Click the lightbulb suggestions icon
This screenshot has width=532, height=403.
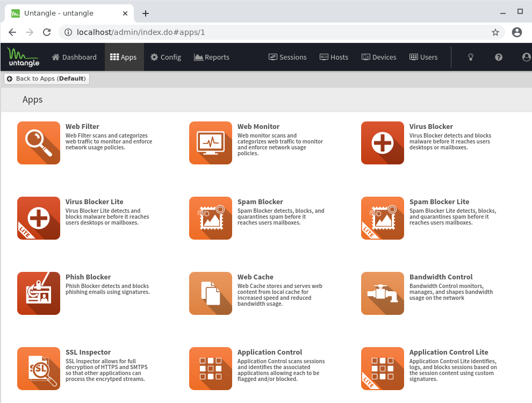click(x=471, y=57)
